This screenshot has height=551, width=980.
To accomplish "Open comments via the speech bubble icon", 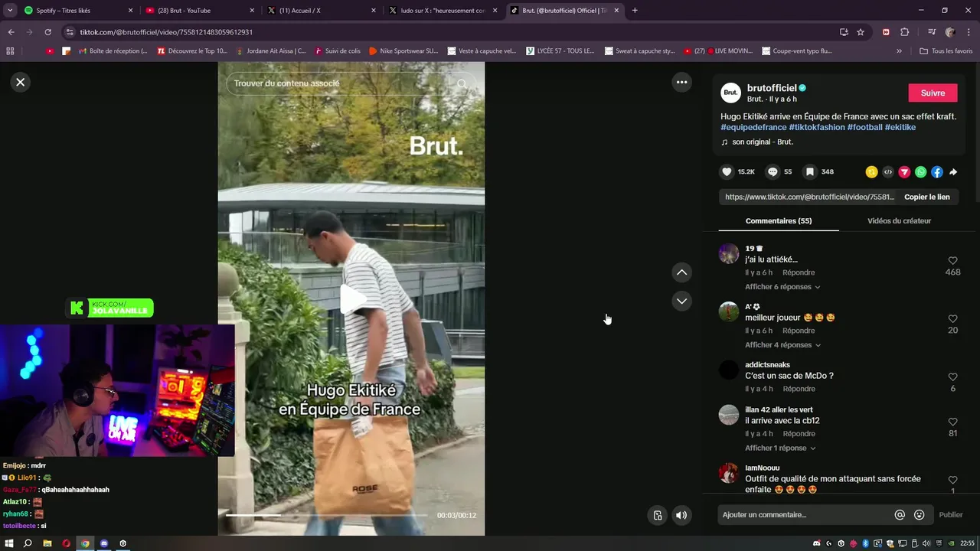I will click(x=773, y=172).
